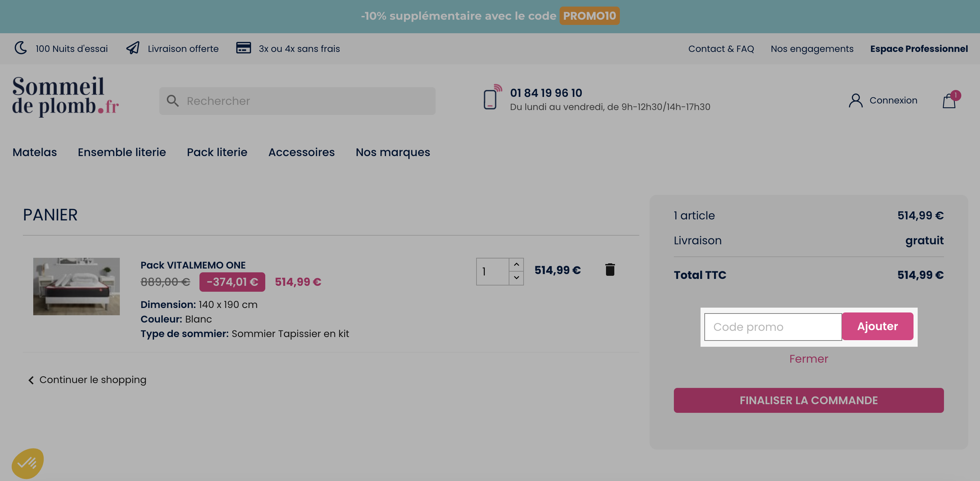The width and height of the screenshot is (980, 481).
Task: Click FINALISER LA COMMANDE button
Action: pyautogui.click(x=809, y=400)
